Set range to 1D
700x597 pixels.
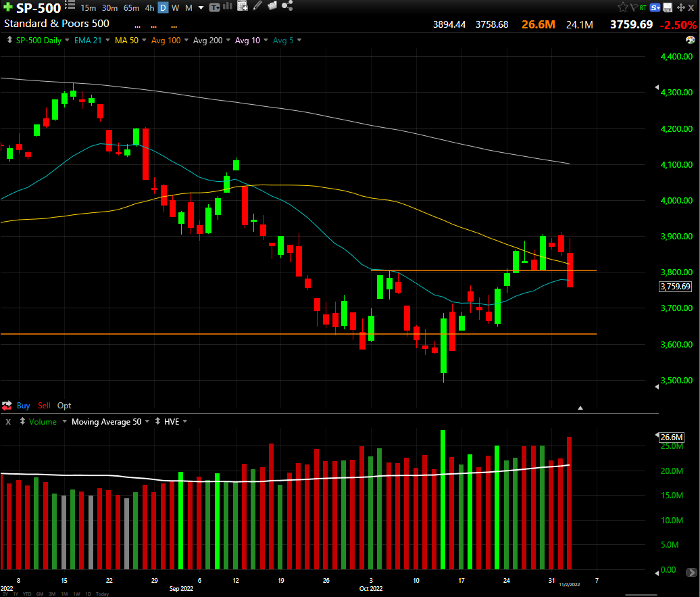pyautogui.click(x=88, y=594)
